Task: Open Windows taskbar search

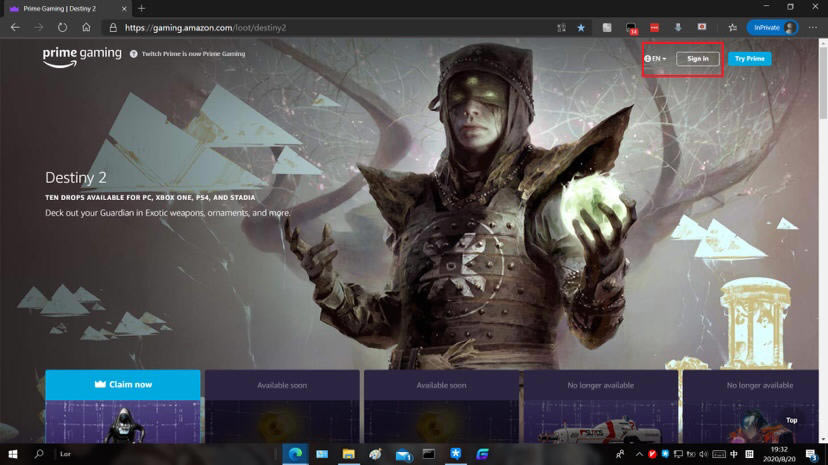Action: (x=39, y=454)
